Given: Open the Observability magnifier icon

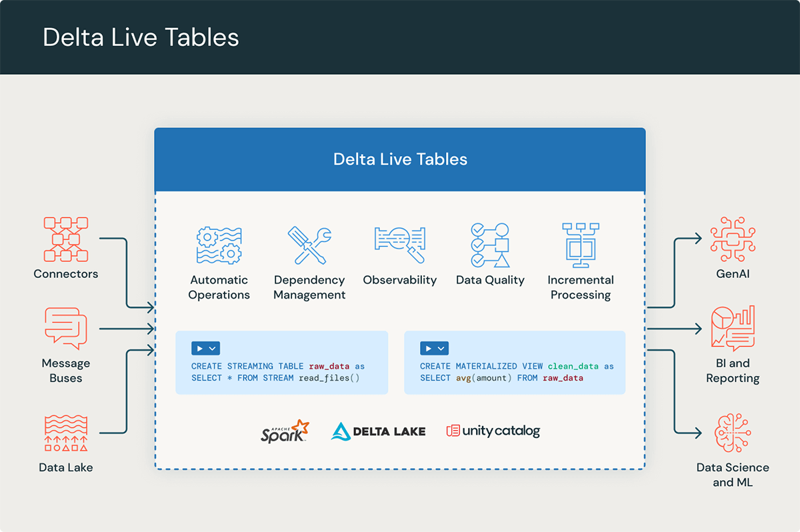Looking at the screenshot, I should click(399, 242).
